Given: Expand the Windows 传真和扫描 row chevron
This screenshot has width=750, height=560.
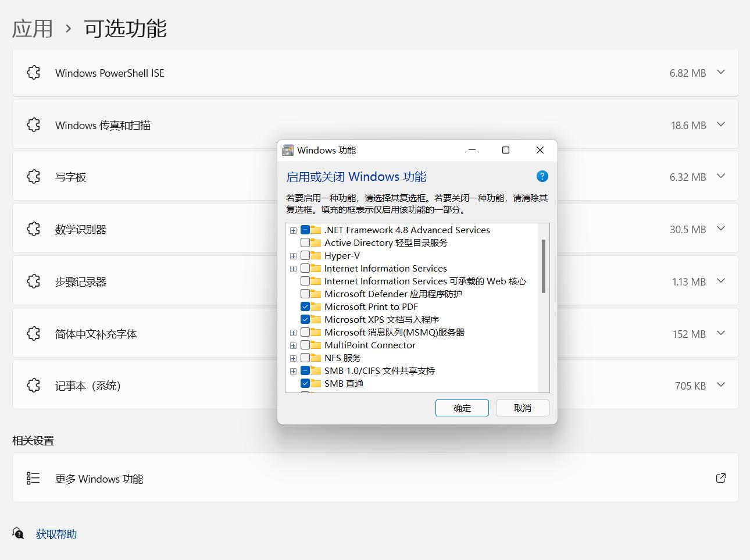Looking at the screenshot, I should pos(721,124).
